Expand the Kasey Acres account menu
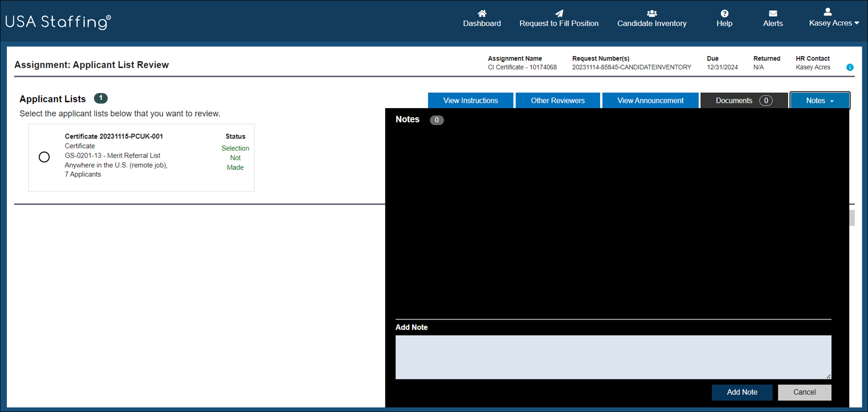The height and width of the screenshot is (412, 868). pos(834,23)
